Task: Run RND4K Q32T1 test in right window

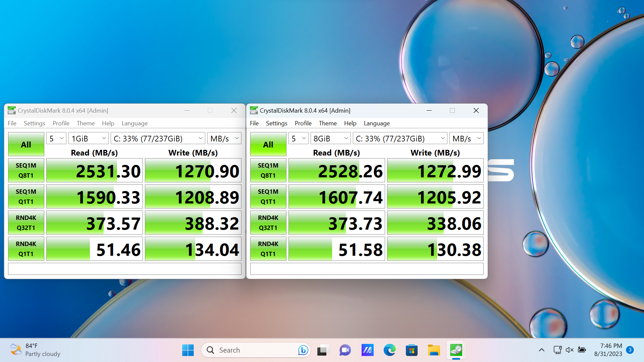Action: point(268,223)
